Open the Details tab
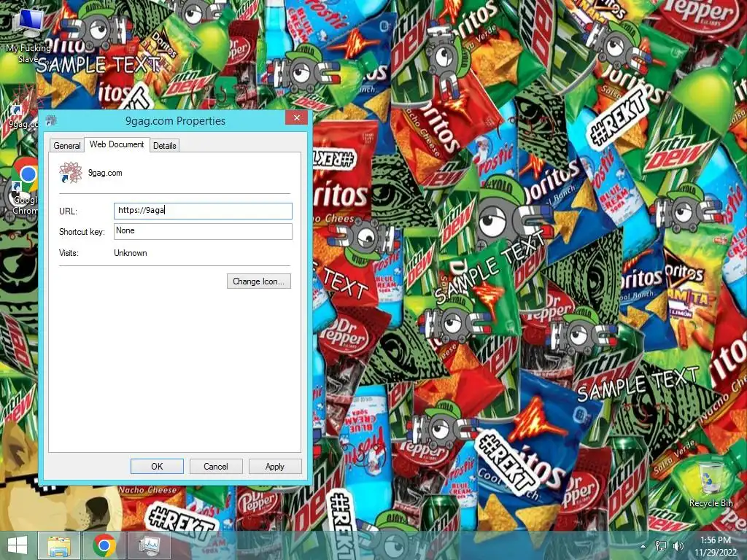Viewport: 747px width, 560px height. 164,146
